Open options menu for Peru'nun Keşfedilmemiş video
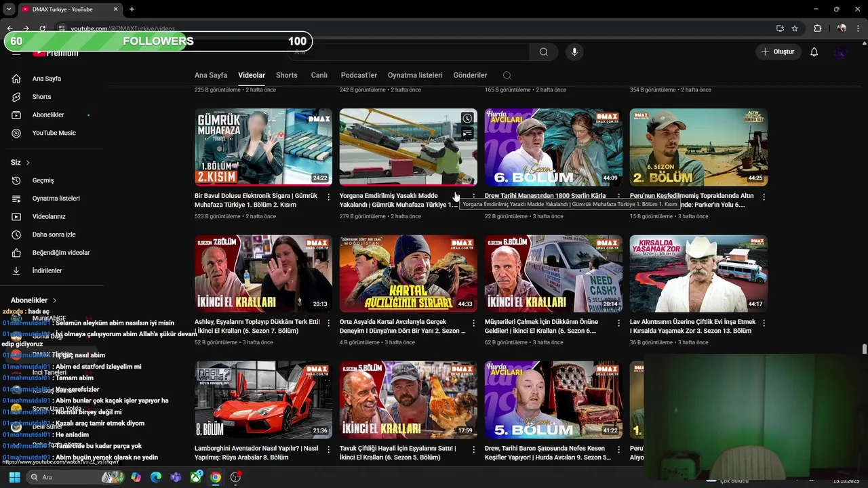 click(x=764, y=197)
